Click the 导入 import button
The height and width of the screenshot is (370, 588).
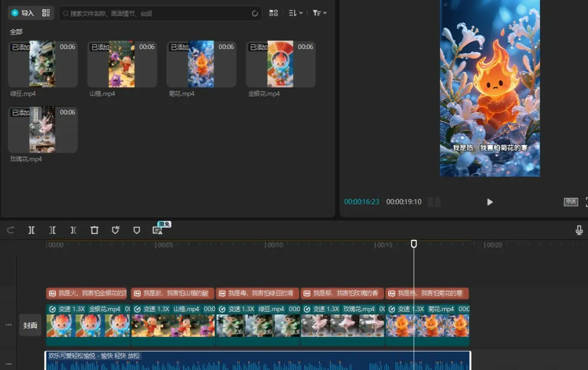(x=22, y=13)
